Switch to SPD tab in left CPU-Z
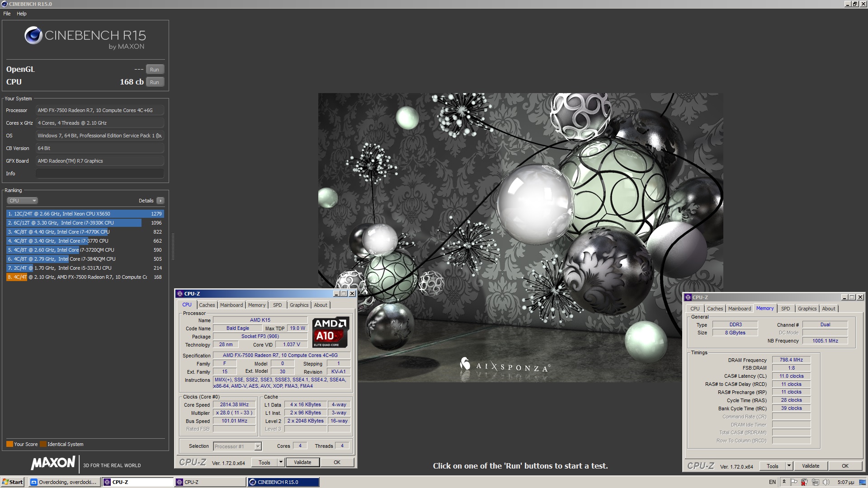 [x=278, y=305]
